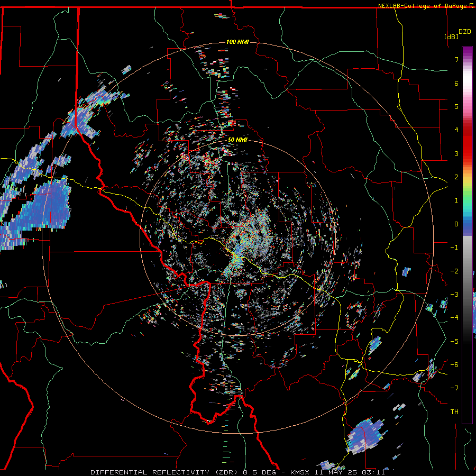Click the [dB] unit label
The width and height of the screenshot is (476, 476).
point(451,36)
